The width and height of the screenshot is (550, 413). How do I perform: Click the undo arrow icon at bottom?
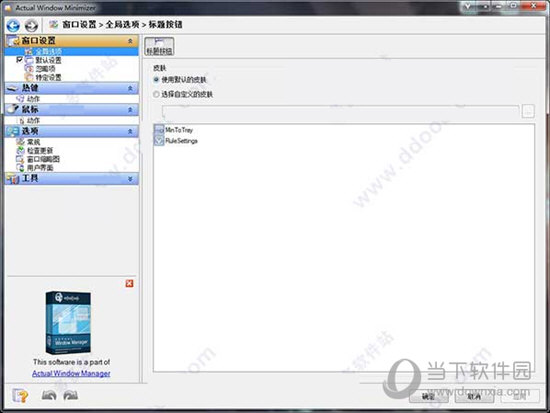[x=49, y=395]
